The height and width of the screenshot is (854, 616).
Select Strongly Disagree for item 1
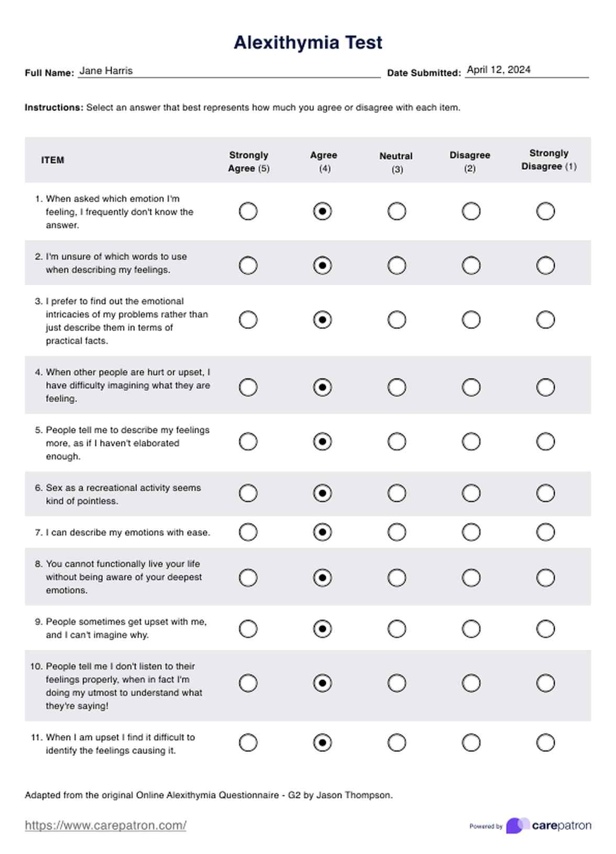click(545, 211)
